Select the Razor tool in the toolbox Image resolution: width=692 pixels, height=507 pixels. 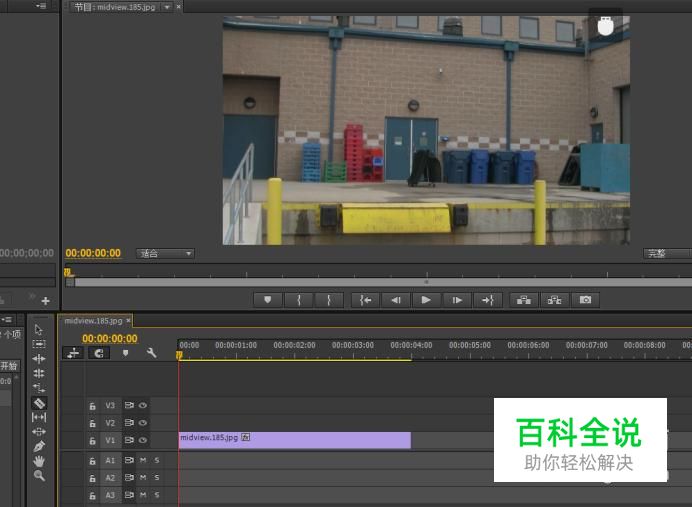coord(39,403)
